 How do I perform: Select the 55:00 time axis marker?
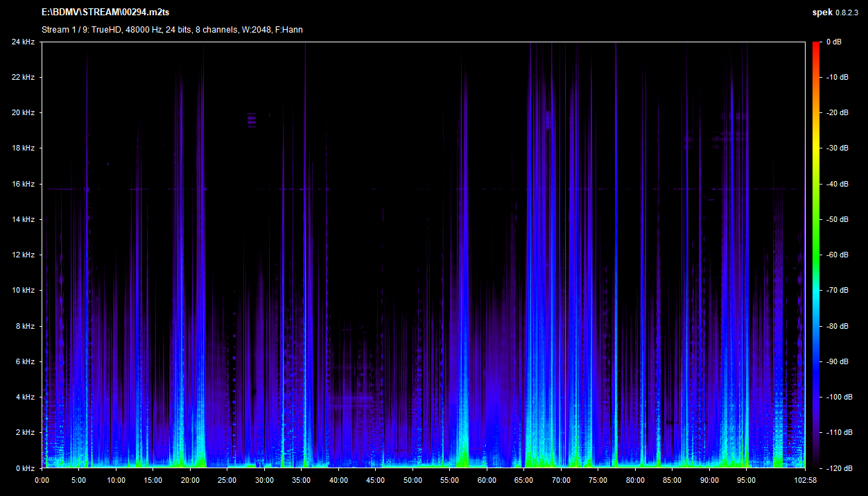(x=449, y=479)
